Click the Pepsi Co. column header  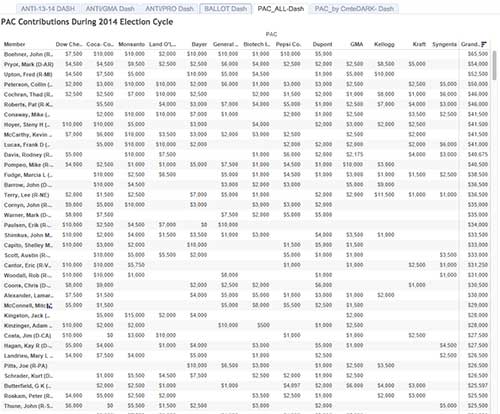(x=288, y=44)
